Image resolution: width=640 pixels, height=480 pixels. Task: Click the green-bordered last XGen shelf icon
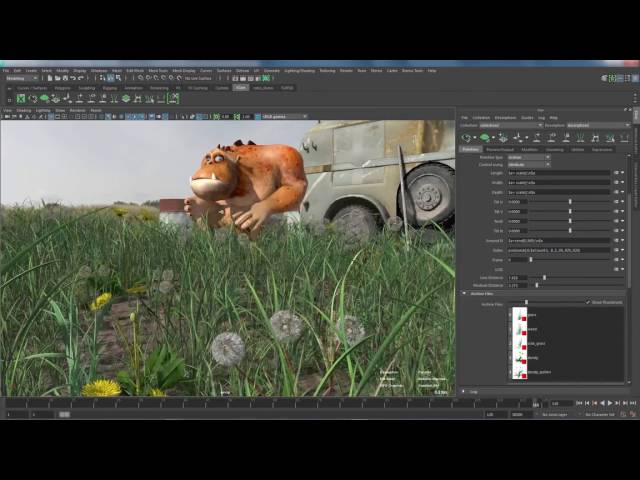click(173, 98)
